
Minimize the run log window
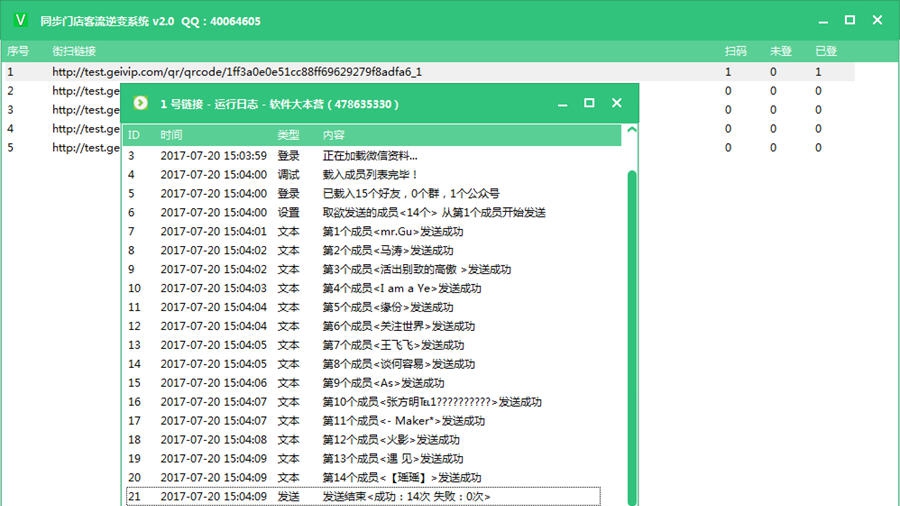(x=562, y=104)
